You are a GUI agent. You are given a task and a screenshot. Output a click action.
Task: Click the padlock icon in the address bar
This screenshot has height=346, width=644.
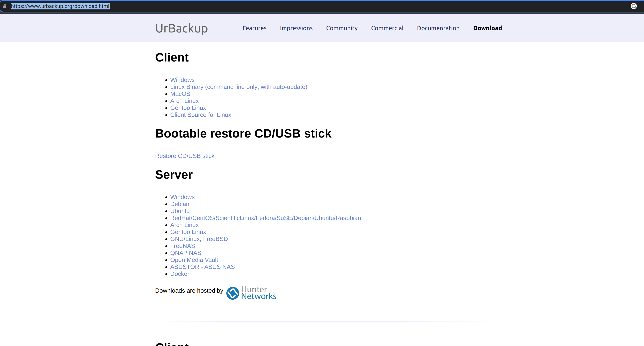coord(5,6)
